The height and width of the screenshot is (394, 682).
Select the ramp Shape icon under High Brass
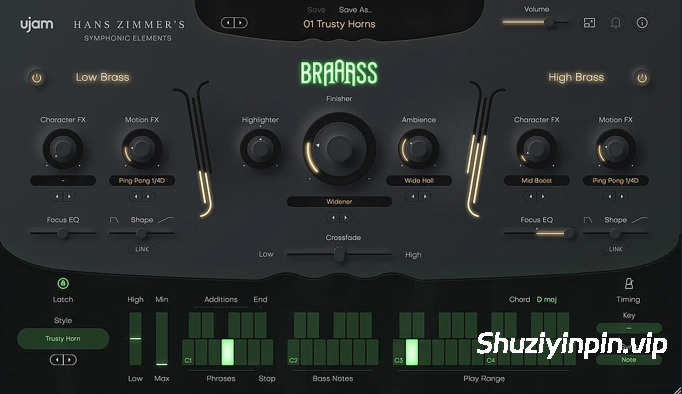[639, 220]
